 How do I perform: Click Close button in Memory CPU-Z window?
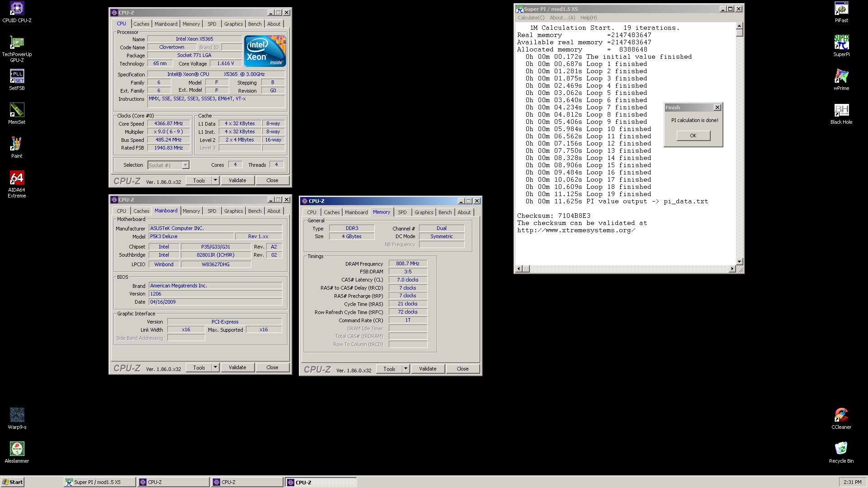coord(462,369)
